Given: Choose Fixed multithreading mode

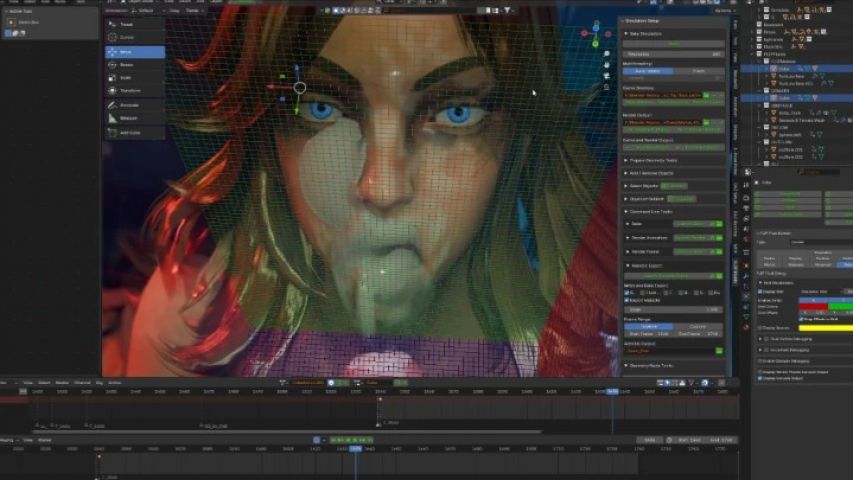Looking at the screenshot, I should (x=699, y=71).
